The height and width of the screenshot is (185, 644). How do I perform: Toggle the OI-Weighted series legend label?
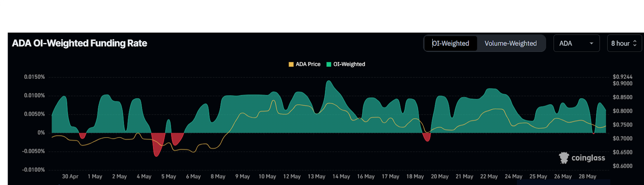(x=349, y=64)
